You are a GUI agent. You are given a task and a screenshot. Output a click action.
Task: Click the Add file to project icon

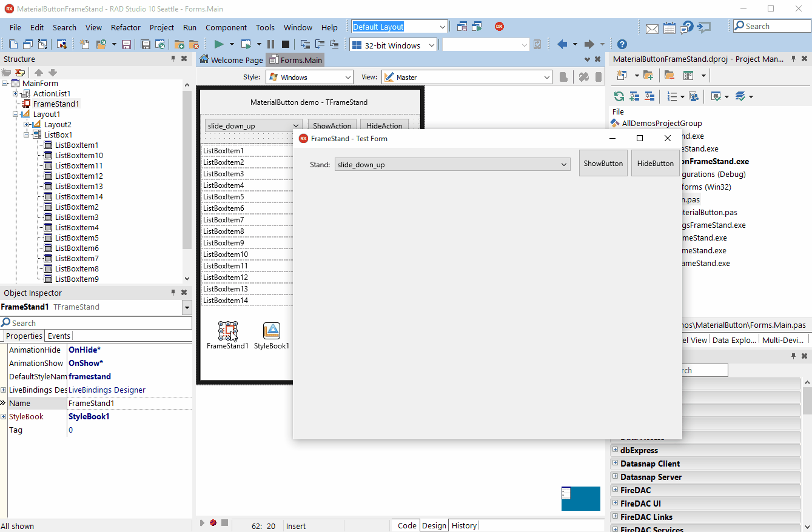(x=179, y=44)
